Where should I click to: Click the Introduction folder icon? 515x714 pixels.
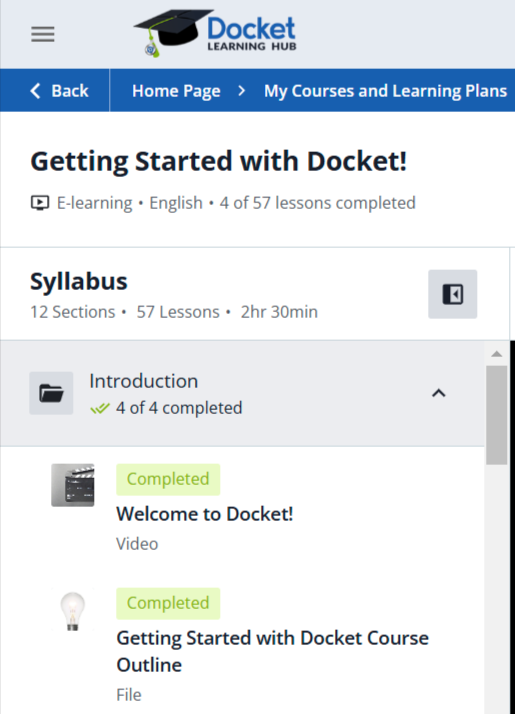[x=51, y=393]
